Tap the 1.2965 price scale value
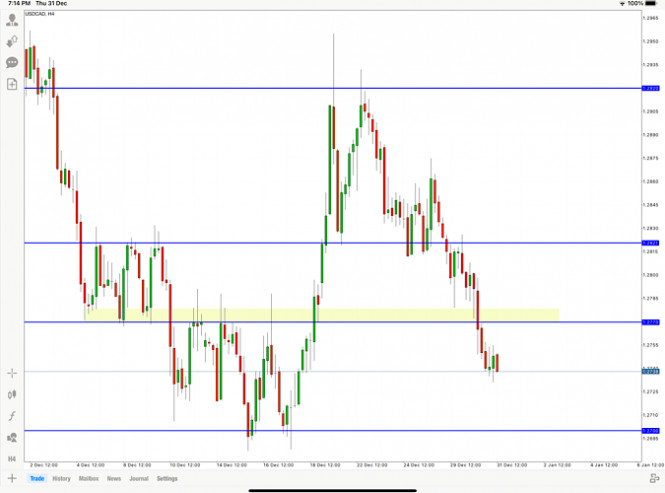 coord(651,18)
